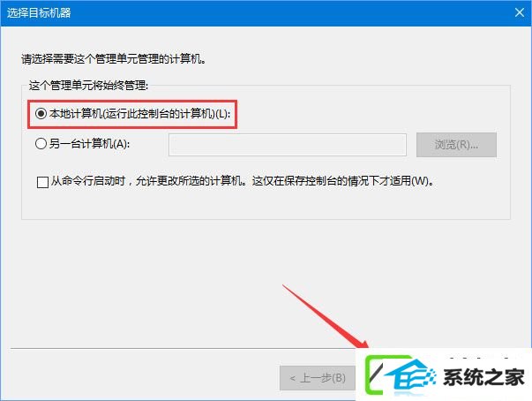The height and width of the screenshot is (401, 532).
Task: Enable the 从命令行启动时 checkbox
Action: click(x=42, y=182)
